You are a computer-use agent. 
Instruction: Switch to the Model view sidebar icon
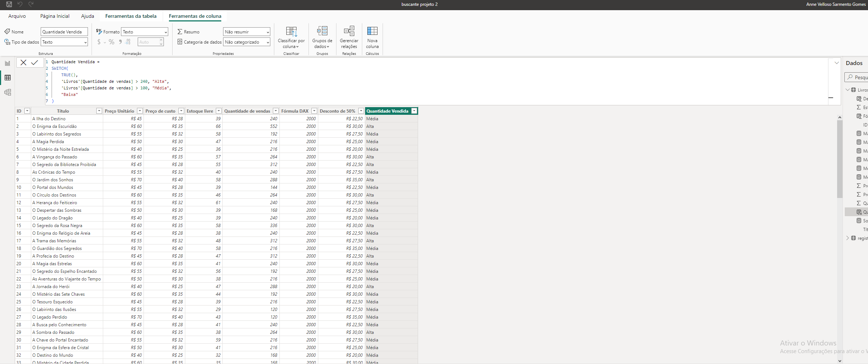(8, 92)
